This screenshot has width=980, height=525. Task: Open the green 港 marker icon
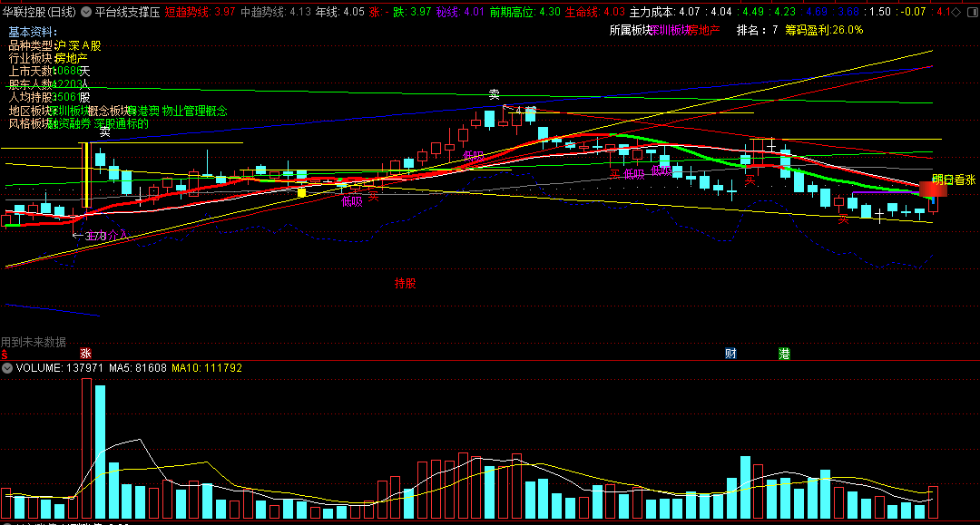(x=784, y=354)
